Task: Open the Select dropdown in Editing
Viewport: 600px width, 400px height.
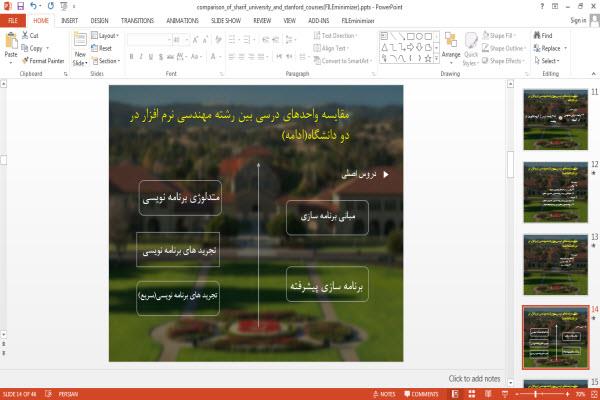Action: tap(547, 61)
